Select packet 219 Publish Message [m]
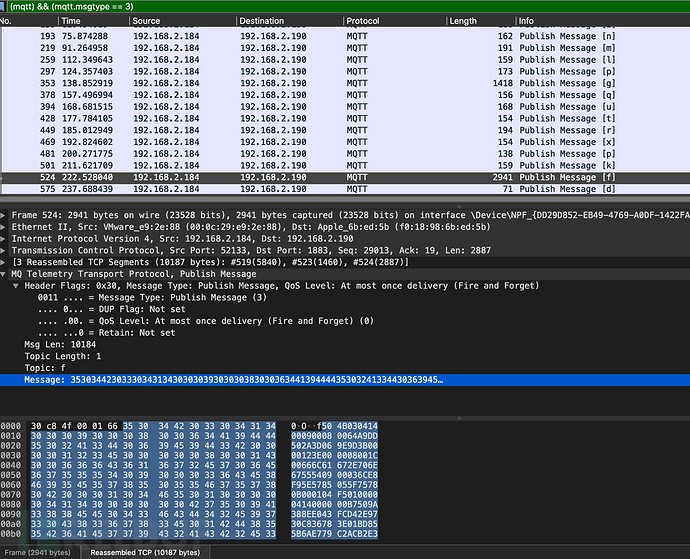 click(345, 48)
